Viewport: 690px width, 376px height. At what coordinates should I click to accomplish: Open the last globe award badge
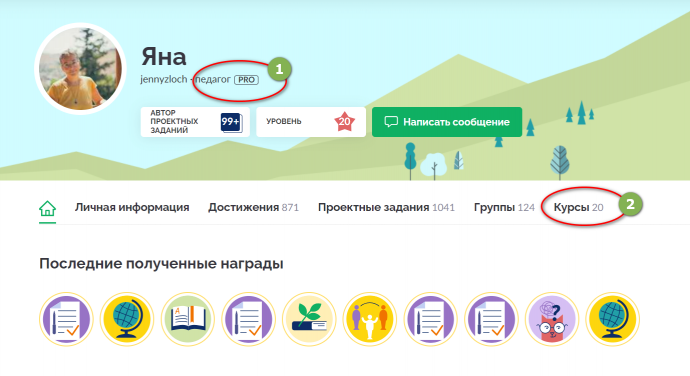click(x=613, y=319)
